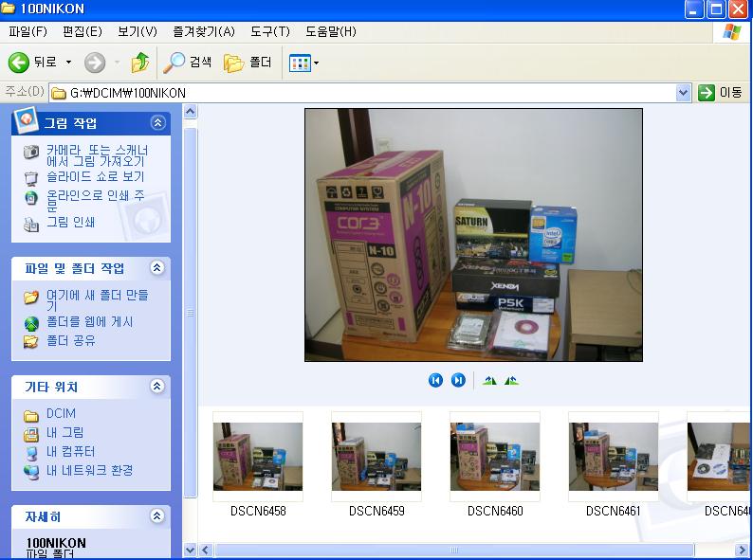Click the shared folder icon
753x560 pixels.
(31, 342)
